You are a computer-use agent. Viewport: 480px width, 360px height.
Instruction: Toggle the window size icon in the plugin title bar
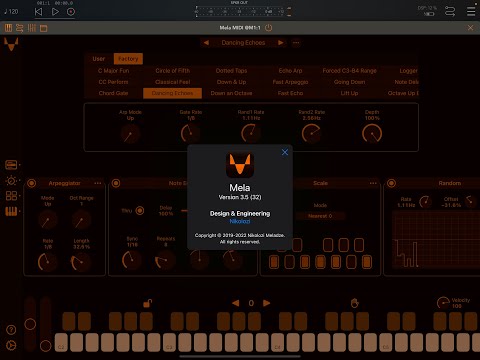(43, 28)
